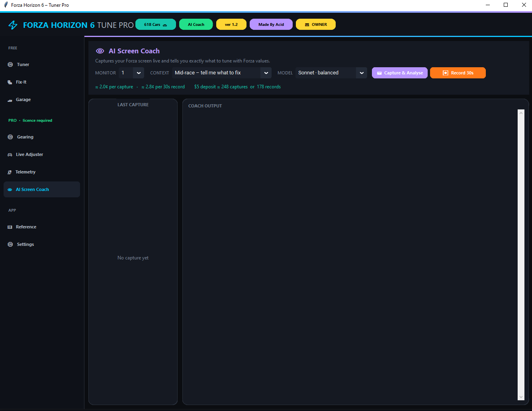Image resolution: width=532 pixels, height=411 pixels.
Task: Click the icon in the OWNER badge
Action: tap(307, 25)
